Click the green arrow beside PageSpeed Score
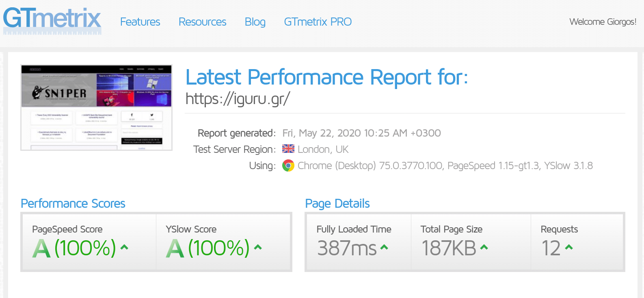 (125, 247)
